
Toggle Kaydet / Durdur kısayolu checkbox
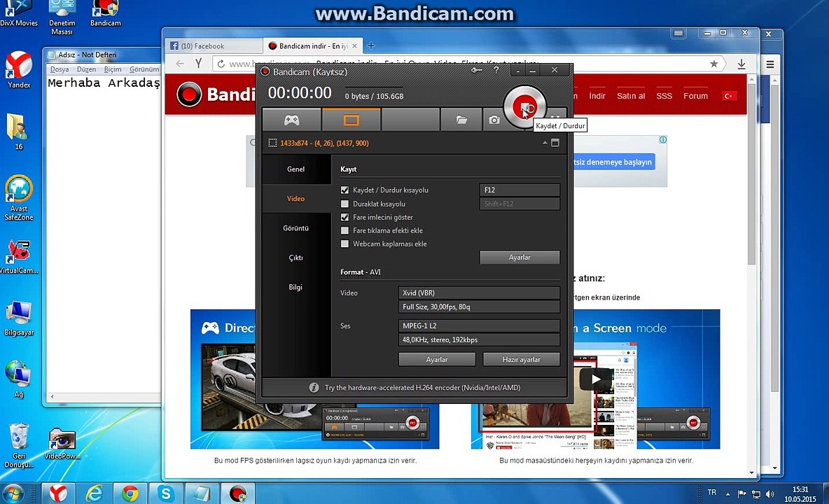(x=344, y=190)
